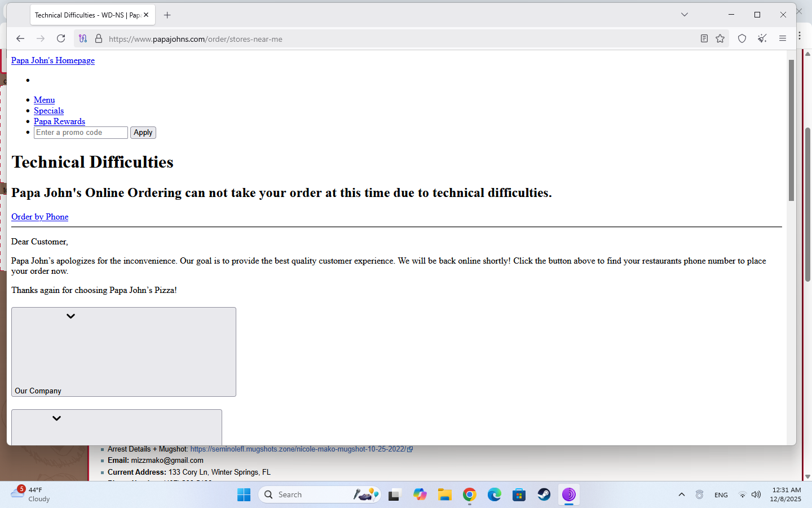The image size is (812, 508).
Task: Reload the current page
Action: pyautogui.click(x=61, y=38)
